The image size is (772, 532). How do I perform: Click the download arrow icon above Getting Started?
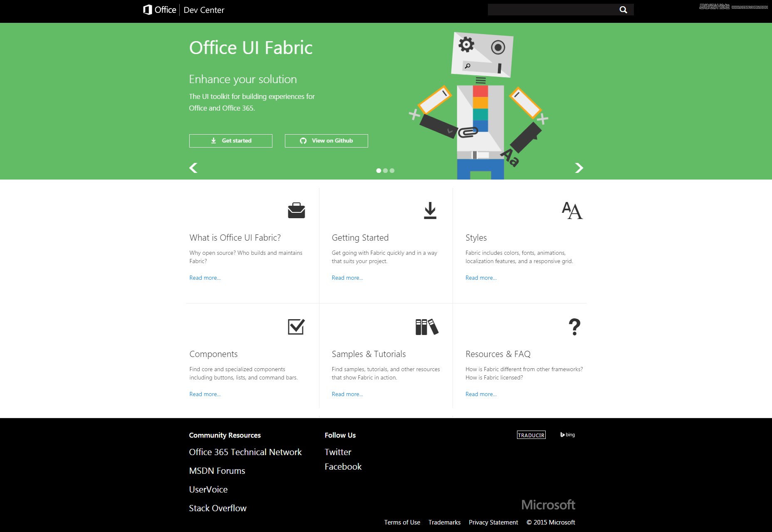pyautogui.click(x=430, y=210)
